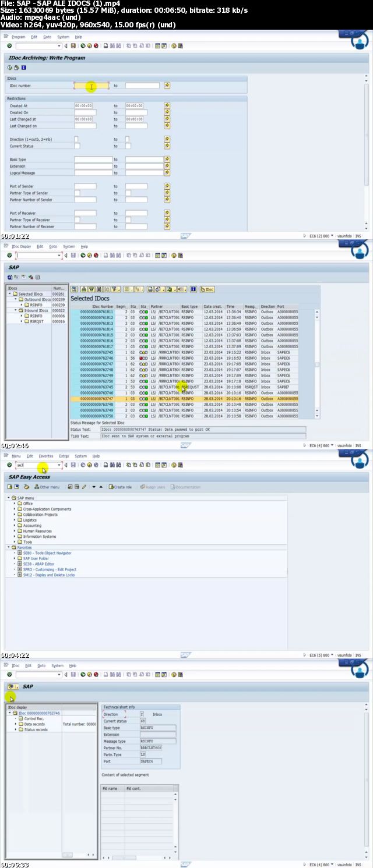Image resolution: width=373 pixels, height=868 pixels.
Task: Click yellow Exit icon in SAP Easy Access window
Action: [89, 465]
